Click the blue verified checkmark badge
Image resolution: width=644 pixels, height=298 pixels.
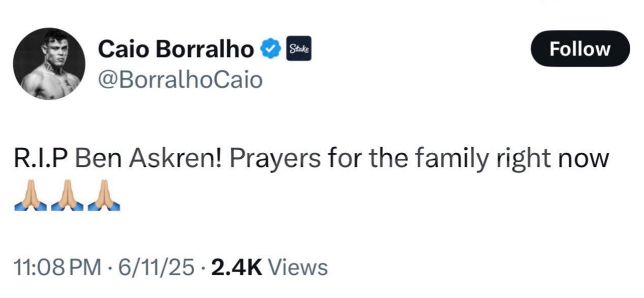click(271, 49)
